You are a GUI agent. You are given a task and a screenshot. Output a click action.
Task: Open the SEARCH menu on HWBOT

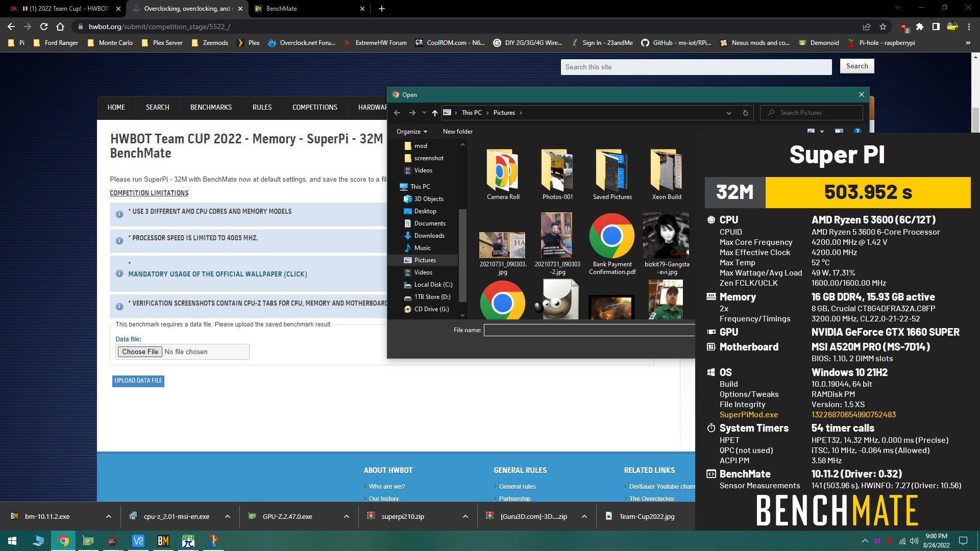coord(157,108)
